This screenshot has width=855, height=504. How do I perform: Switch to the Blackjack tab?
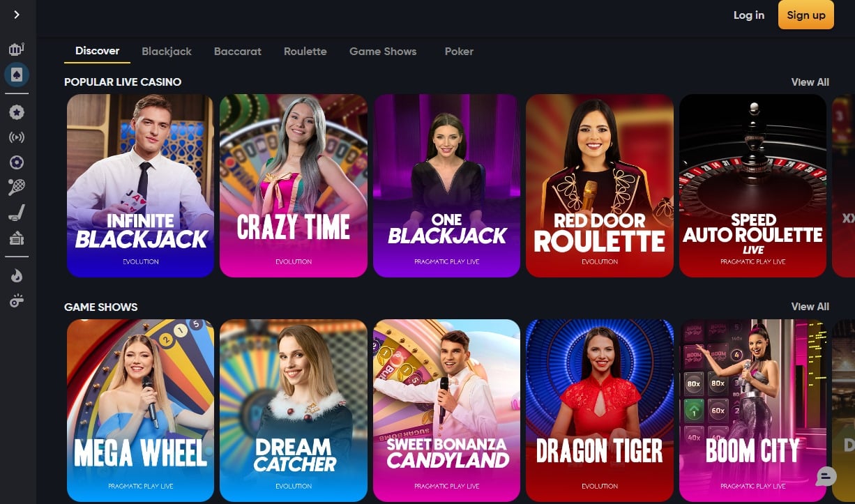pos(167,52)
